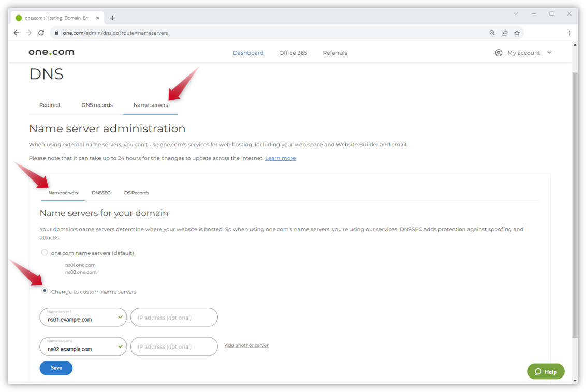Select the one.com name servers default option
Screen dimensions: 586x392
pyautogui.click(x=44, y=252)
